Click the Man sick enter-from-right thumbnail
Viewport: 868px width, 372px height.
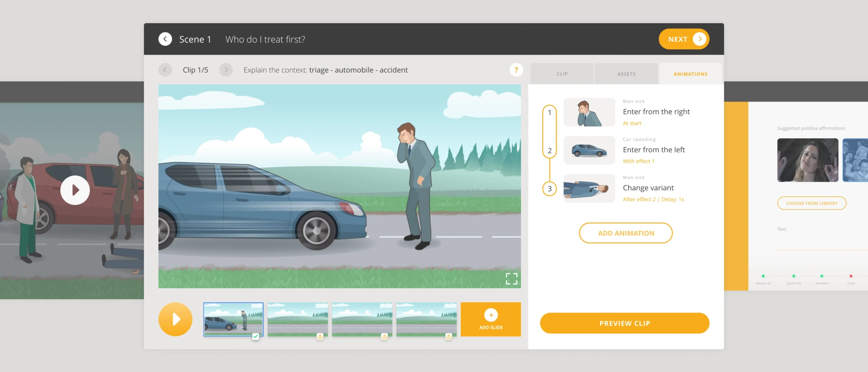589,112
